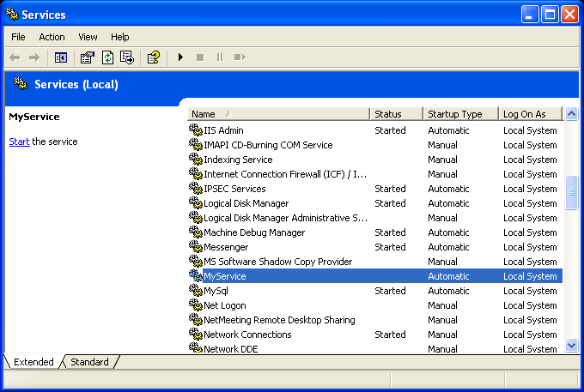Click the MyService heading in the left pane
This screenshot has width=584, height=392.
(x=34, y=117)
